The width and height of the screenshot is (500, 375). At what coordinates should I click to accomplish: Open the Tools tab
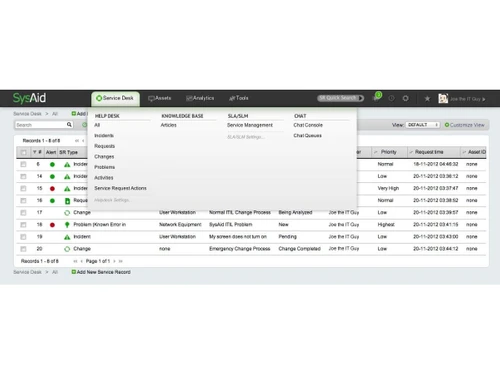click(x=239, y=98)
